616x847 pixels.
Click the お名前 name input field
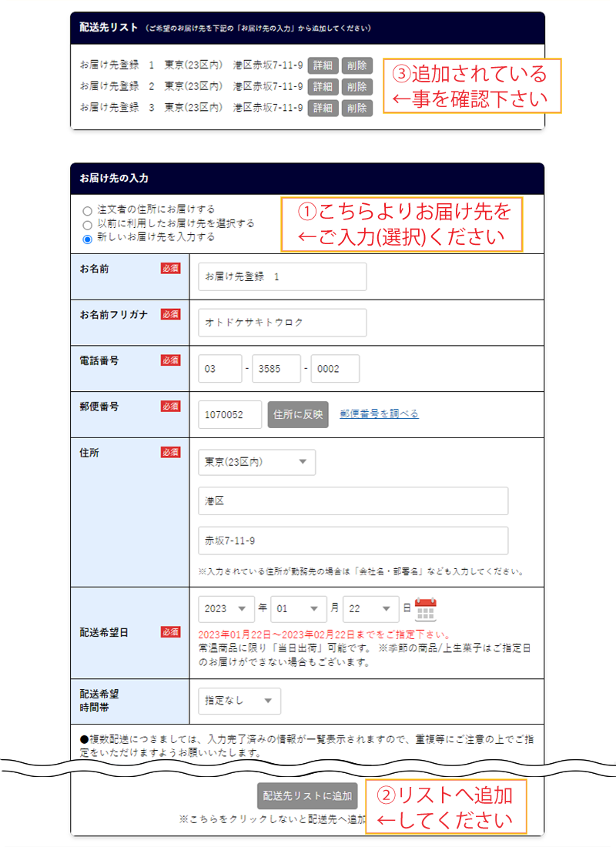pos(282,276)
